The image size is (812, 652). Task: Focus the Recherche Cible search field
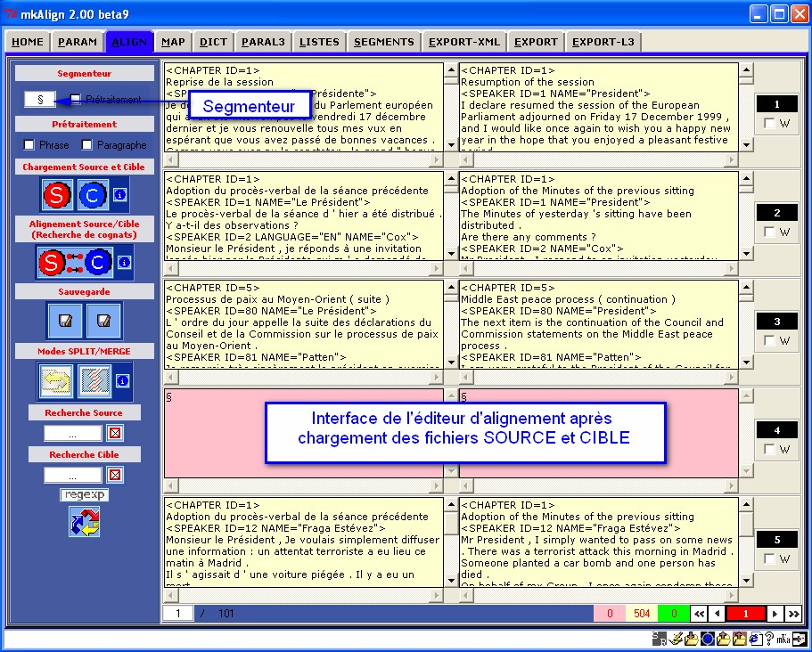point(72,475)
